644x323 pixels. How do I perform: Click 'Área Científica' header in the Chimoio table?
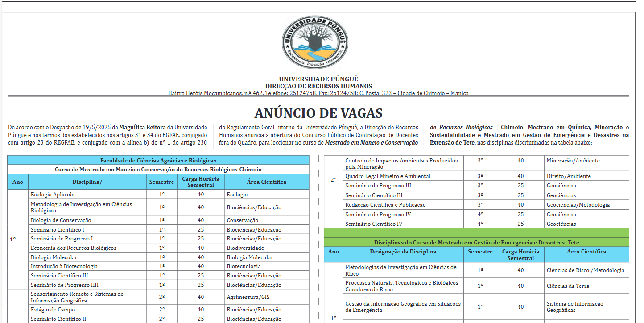point(267,182)
